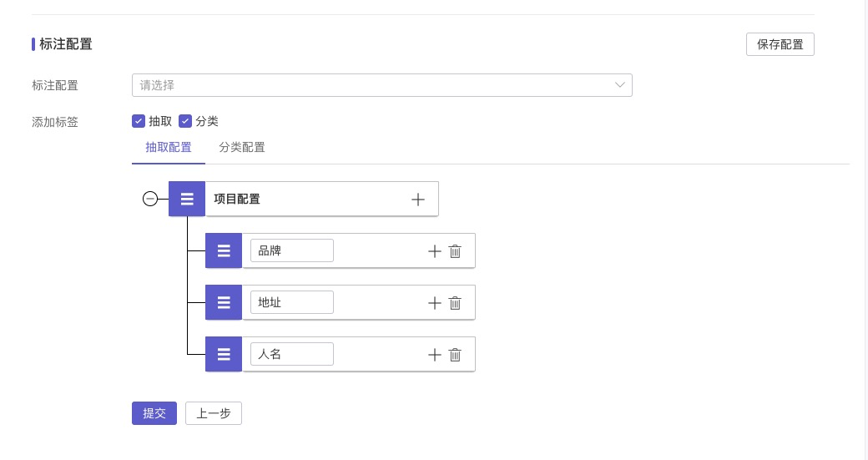
Task: Delete the 人名 label node
Action: click(x=455, y=355)
